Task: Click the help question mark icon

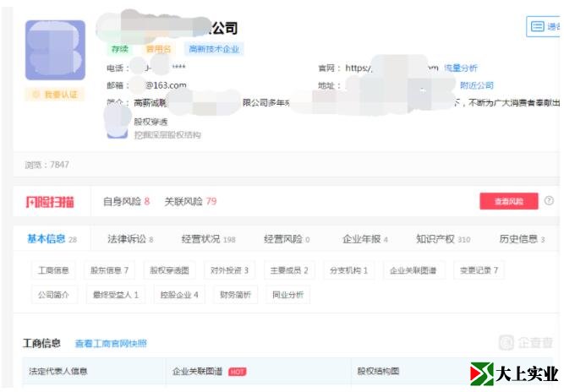Action: pyautogui.click(x=549, y=201)
